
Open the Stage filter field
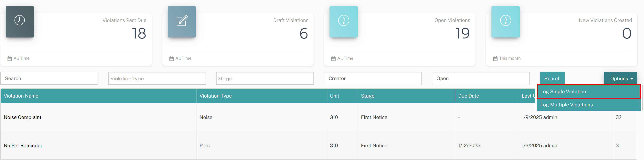(x=265, y=79)
